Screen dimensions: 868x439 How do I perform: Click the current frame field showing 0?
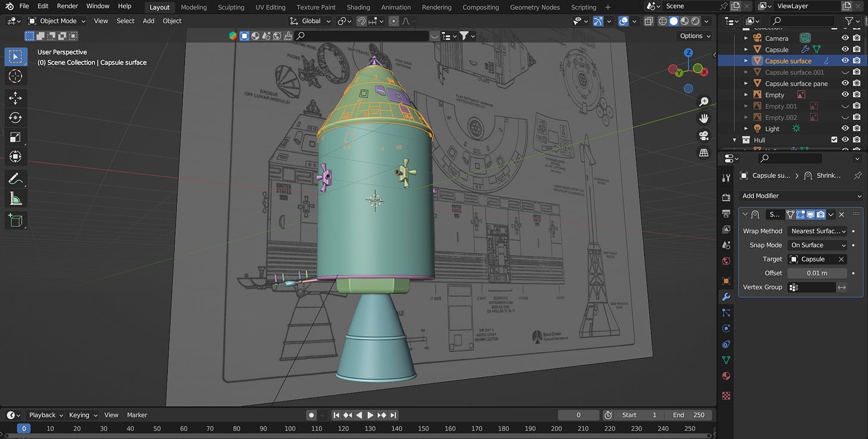tap(578, 415)
